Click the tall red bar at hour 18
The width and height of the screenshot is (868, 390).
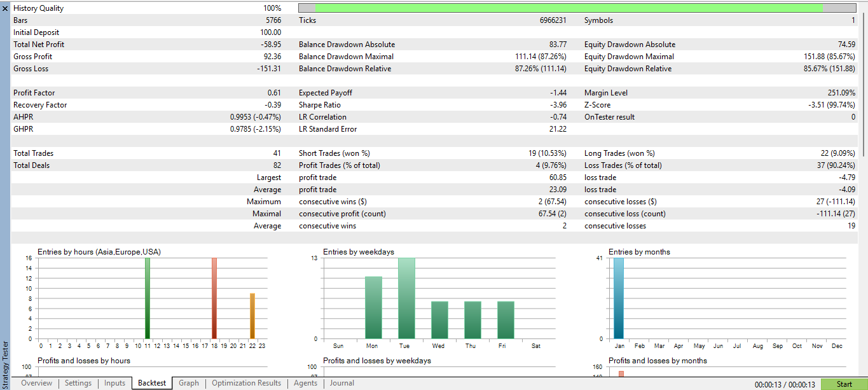215,299
